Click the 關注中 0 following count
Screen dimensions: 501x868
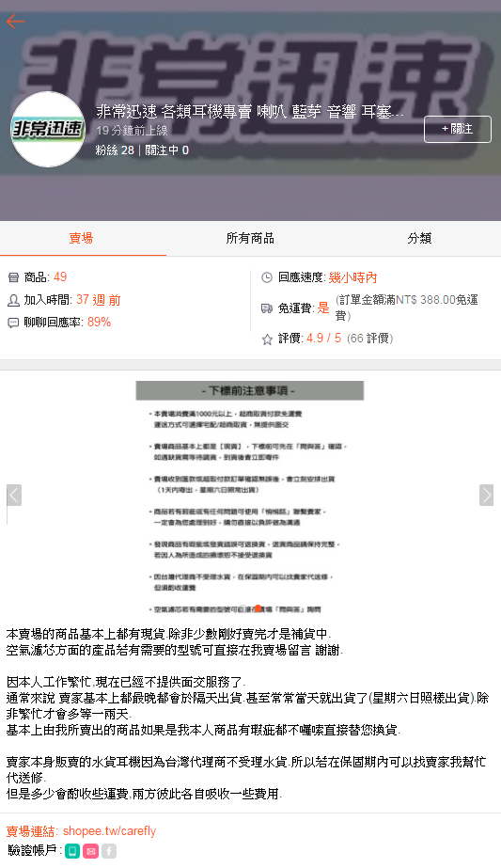[166, 150]
